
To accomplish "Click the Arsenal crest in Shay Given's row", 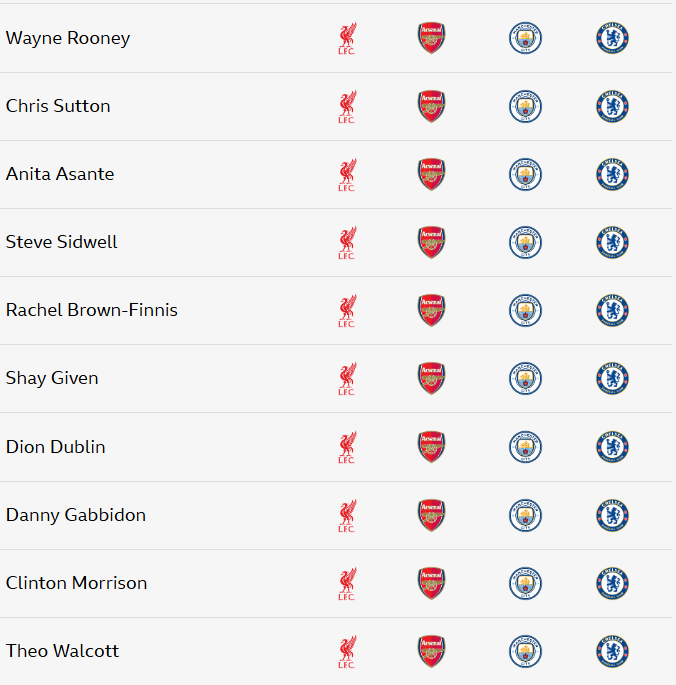I will point(431,379).
